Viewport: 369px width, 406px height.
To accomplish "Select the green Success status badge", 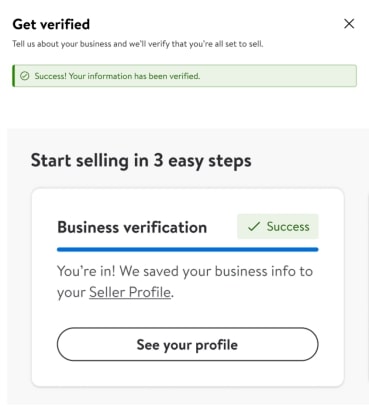I will click(x=278, y=227).
